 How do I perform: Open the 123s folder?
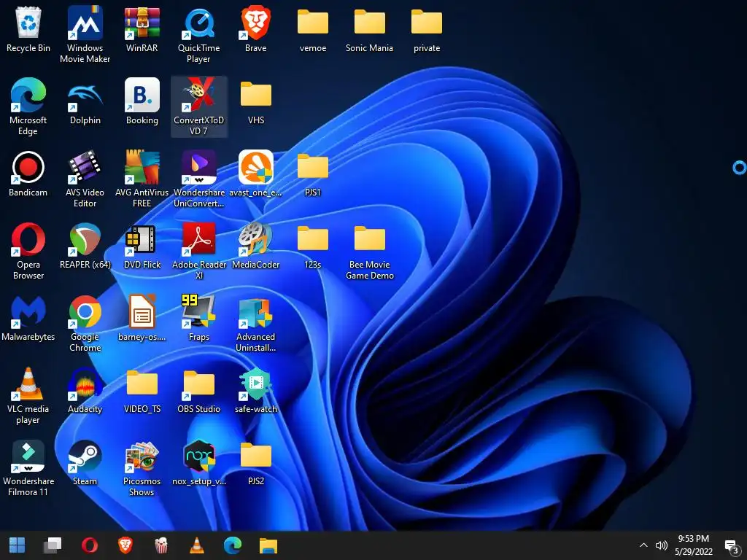tap(313, 246)
